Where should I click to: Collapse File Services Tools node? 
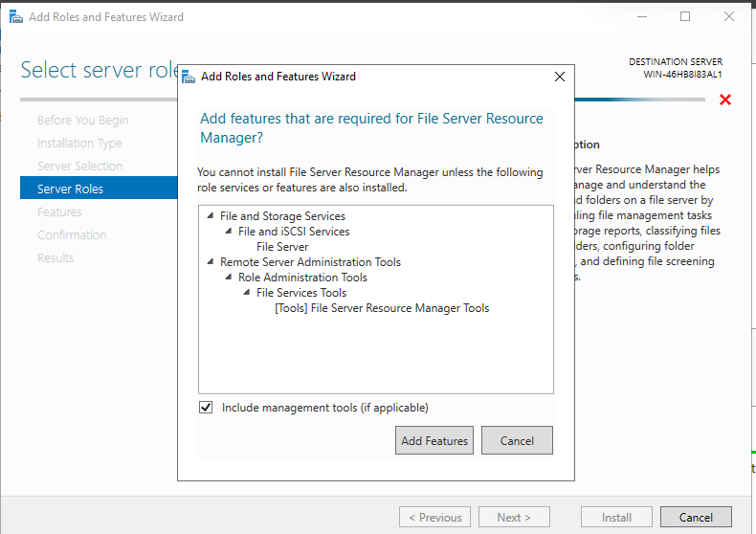(x=247, y=292)
